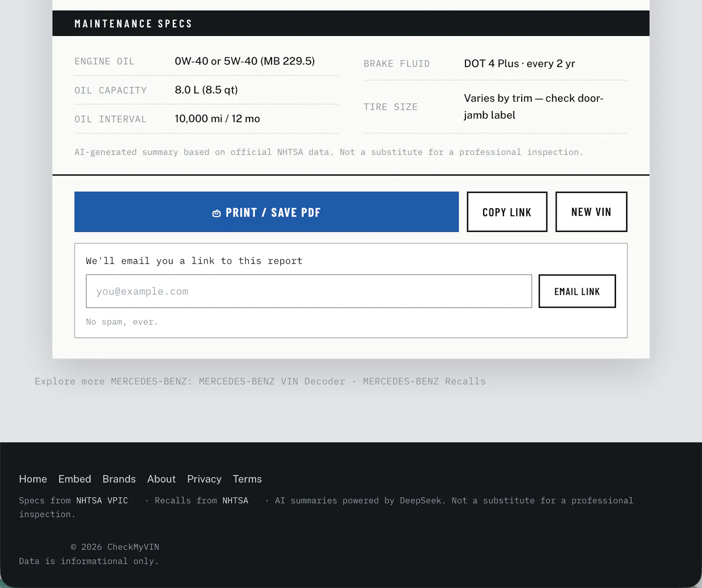Image resolution: width=702 pixels, height=588 pixels.
Task: Click the OIL CAPACITY label
Action: click(x=111, y=90)
